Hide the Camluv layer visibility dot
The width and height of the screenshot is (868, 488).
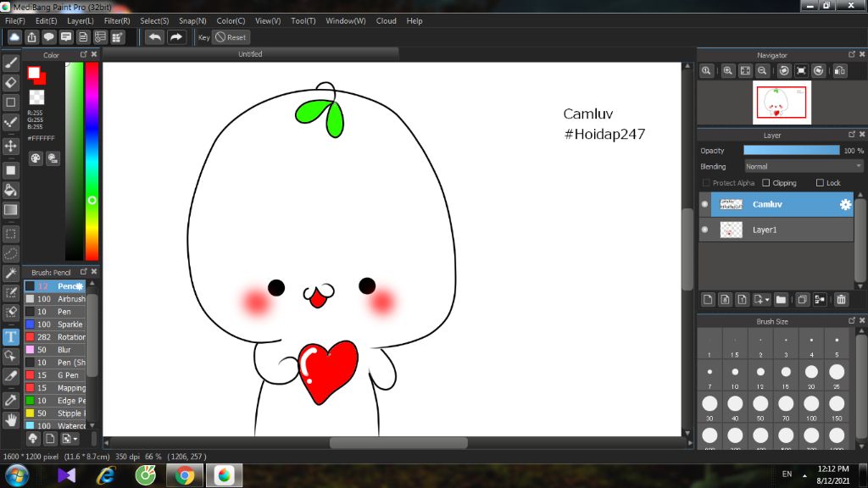coord(704,204)
